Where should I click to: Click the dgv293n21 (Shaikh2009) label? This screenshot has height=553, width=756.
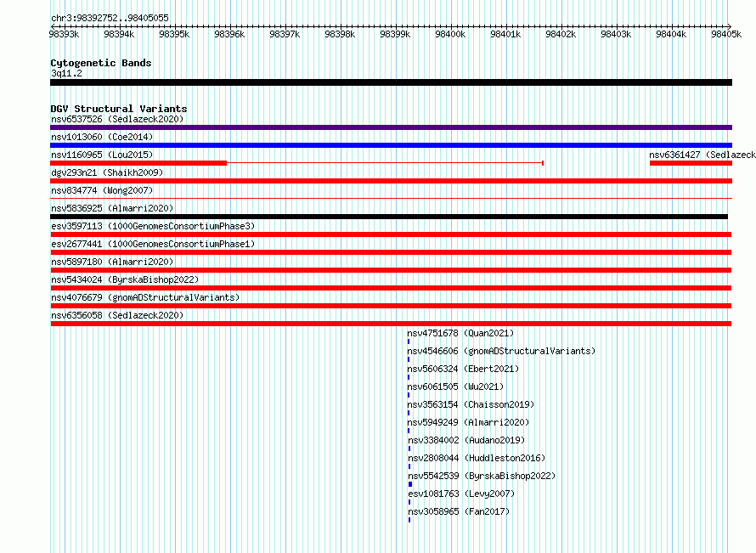[x=107, y=172]
